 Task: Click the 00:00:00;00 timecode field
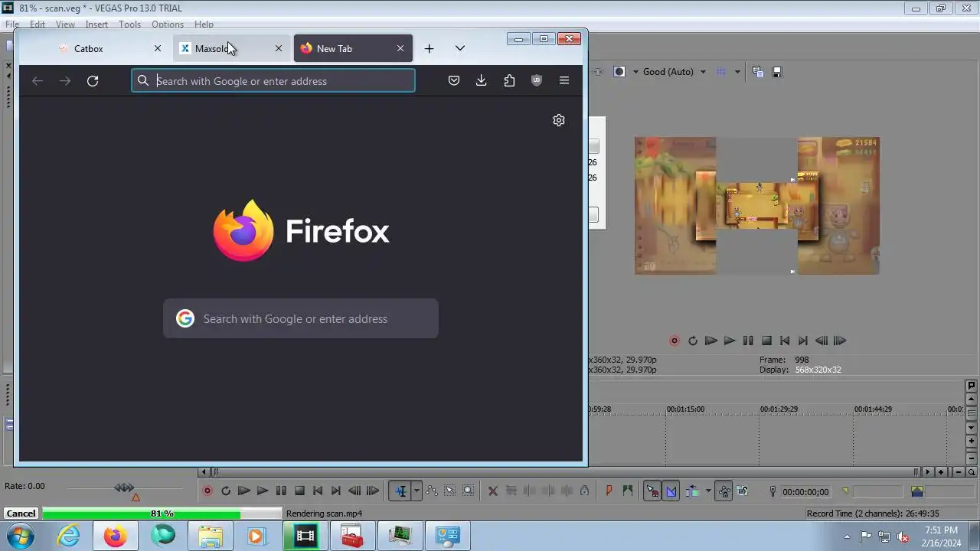(x=805, y=492)
